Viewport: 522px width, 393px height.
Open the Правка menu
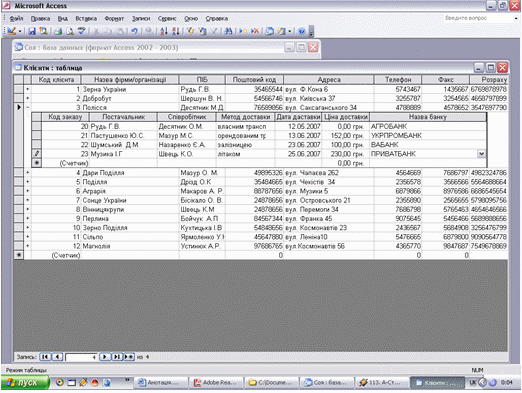click(40, 19)
